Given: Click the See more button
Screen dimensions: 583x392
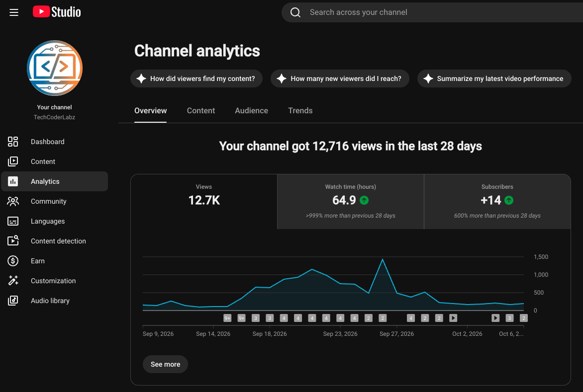Looking at the screenshot, I should tap(166, 364).
